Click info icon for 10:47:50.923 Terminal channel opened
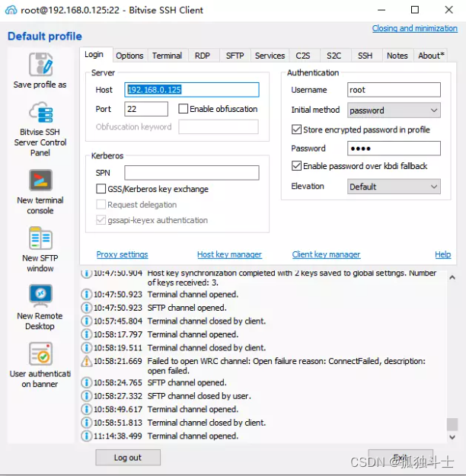466x476 pixels. (87, 294)
